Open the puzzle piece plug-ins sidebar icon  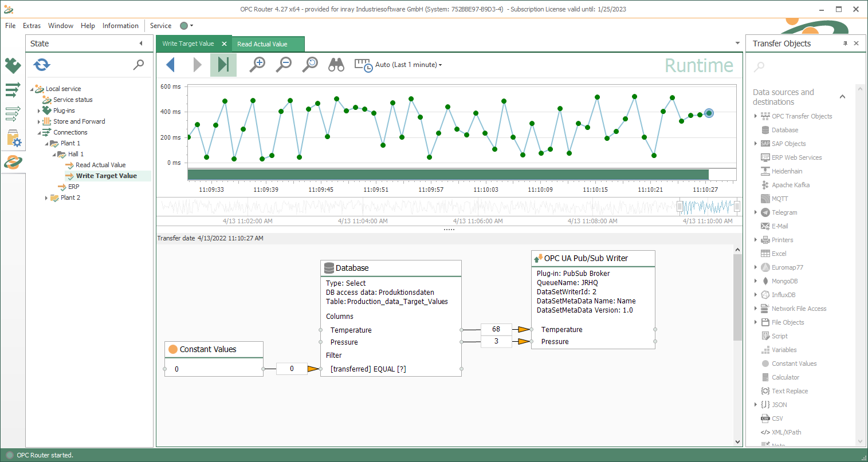coord(13,65)
